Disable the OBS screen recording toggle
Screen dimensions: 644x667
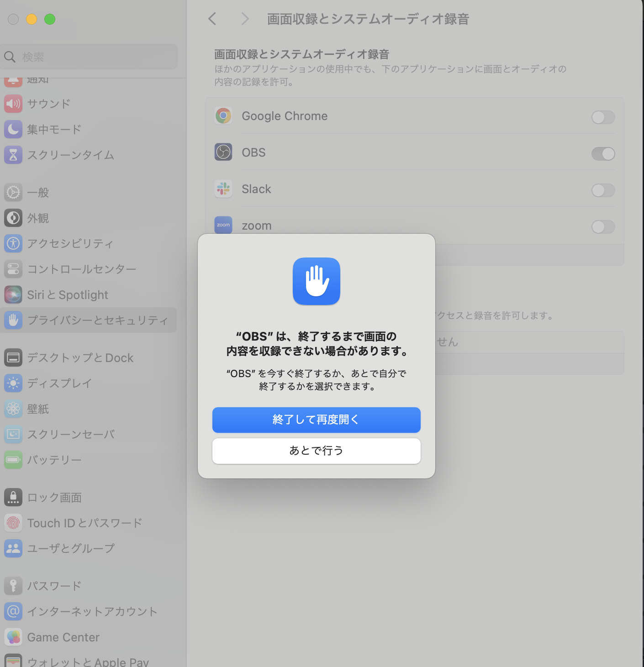click(x=603, y=154)
